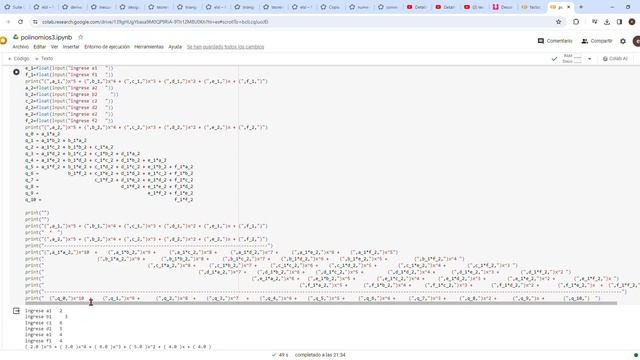The image size is (640, 360).
Task: Open the Colab AI assistant
Action: (x=615, y=59)
